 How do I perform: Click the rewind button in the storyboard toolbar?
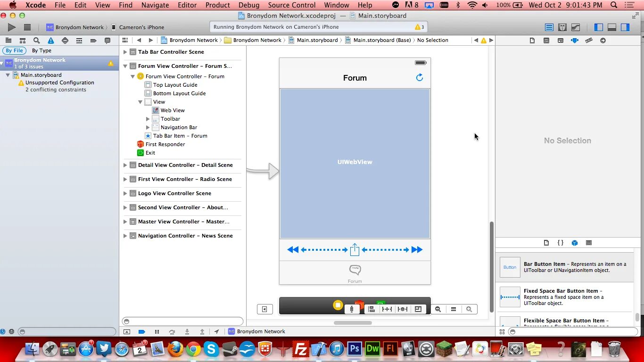[x=293, y=250]
